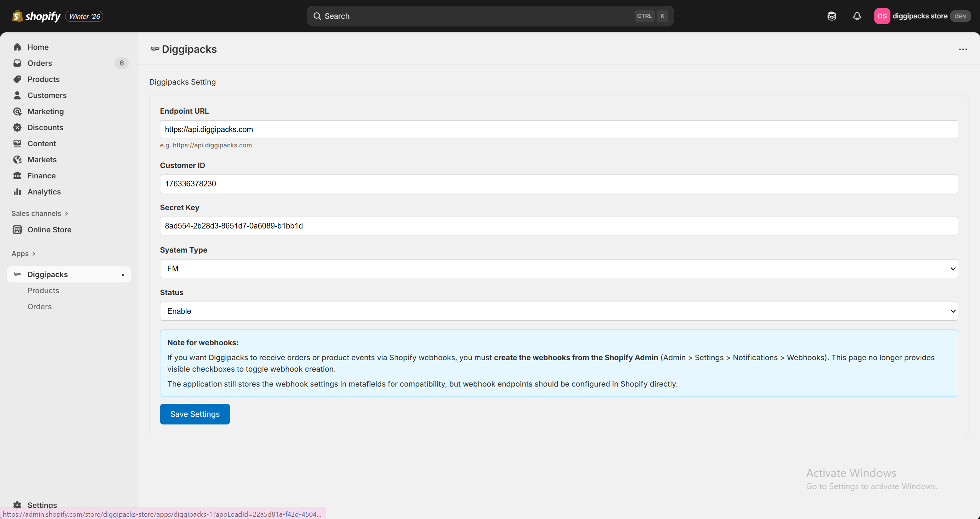Go to Orders in main sidebar
The image size is (980, 519).
pos(40,63)
